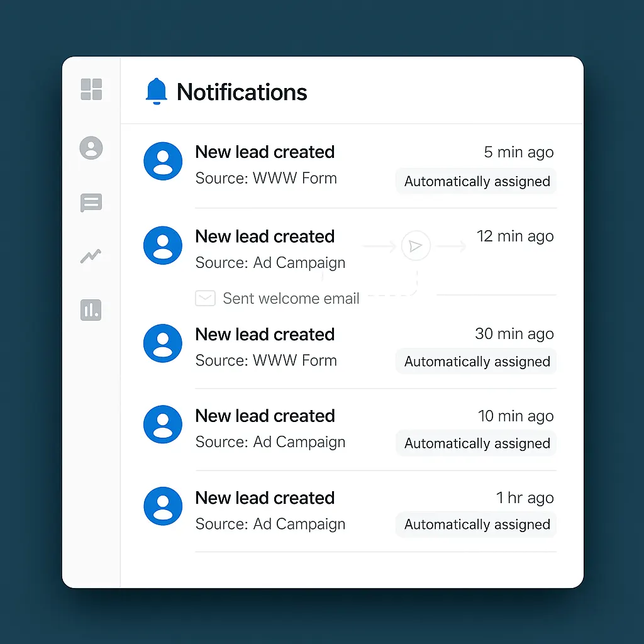Screen dimensions: 644x644
Task: Click the 30 min ago timestamp
Action: 514,334
